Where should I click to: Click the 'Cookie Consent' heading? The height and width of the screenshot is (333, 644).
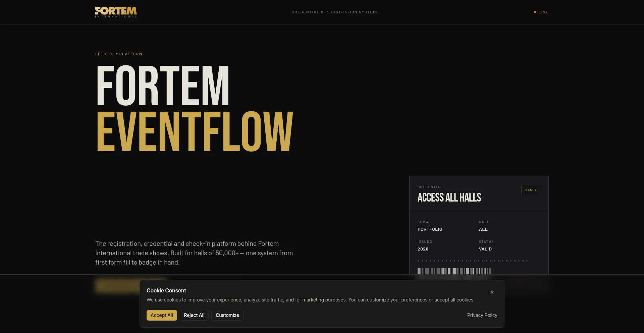166,290
